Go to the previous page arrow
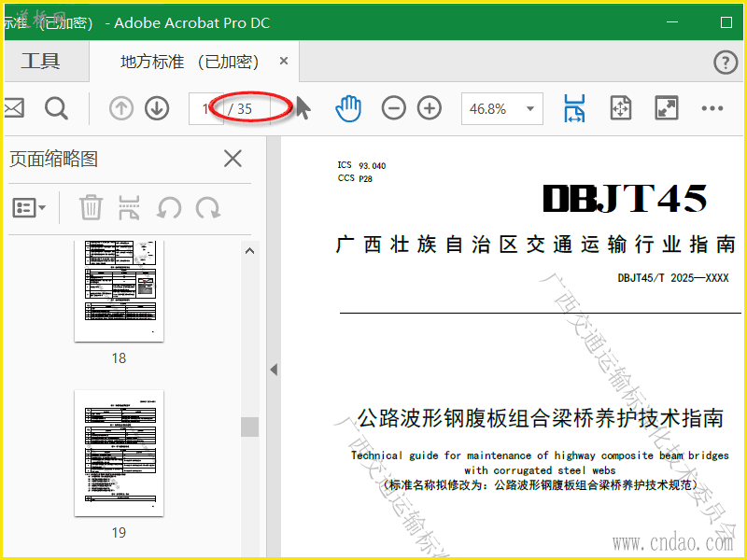 121,108
